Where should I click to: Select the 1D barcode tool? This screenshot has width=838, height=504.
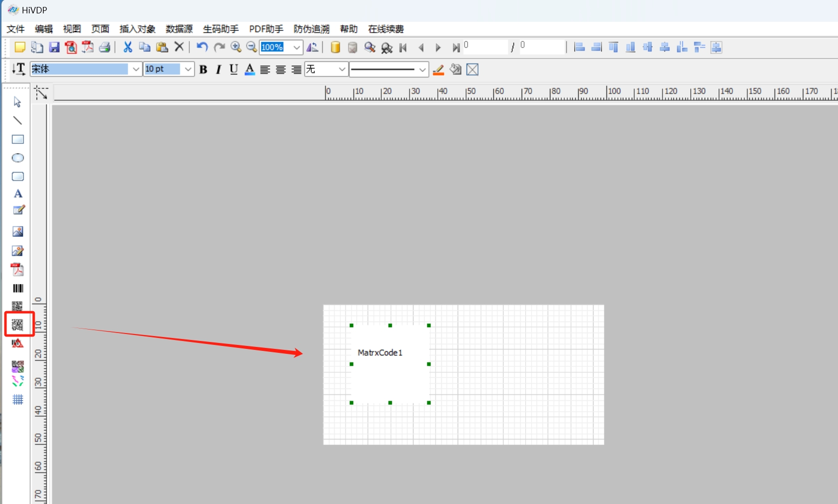(18, 288)
